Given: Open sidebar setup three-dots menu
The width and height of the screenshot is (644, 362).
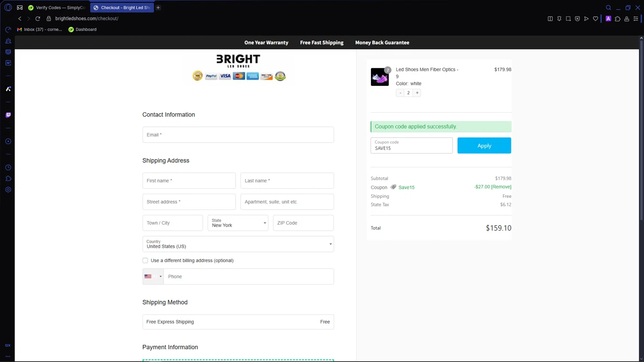Looking at the screenshot, I should [x=8, y=356].
